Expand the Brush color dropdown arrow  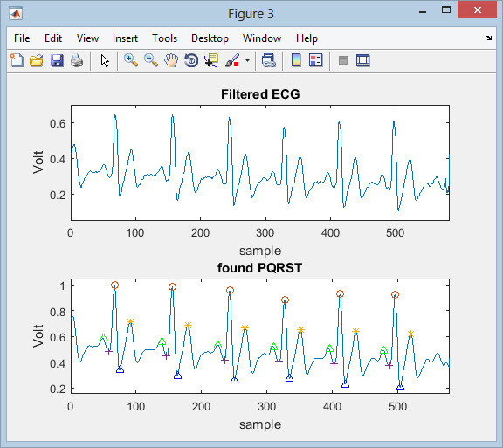click(247, 60)
